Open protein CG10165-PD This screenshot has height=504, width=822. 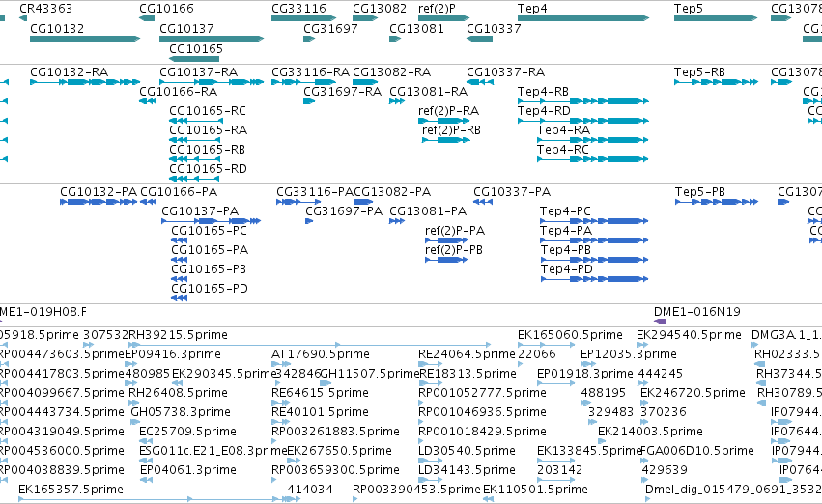coord(210,289)
